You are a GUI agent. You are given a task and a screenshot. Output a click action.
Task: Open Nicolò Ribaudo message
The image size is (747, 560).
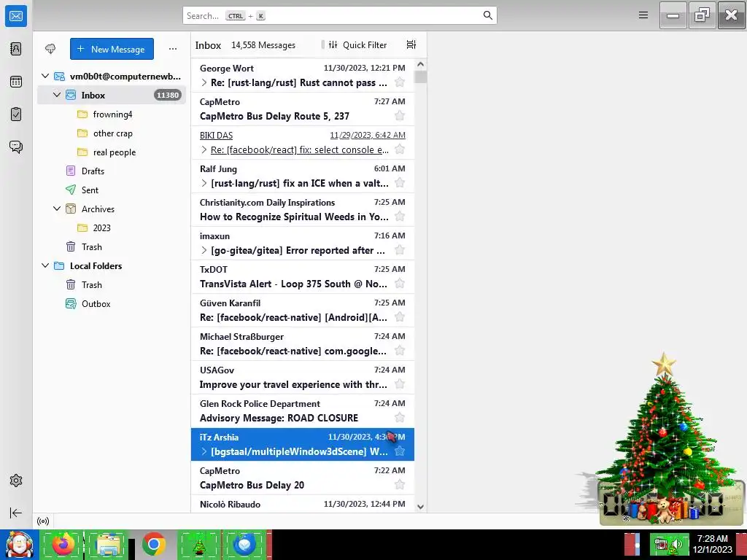click(x=303, y=504)
